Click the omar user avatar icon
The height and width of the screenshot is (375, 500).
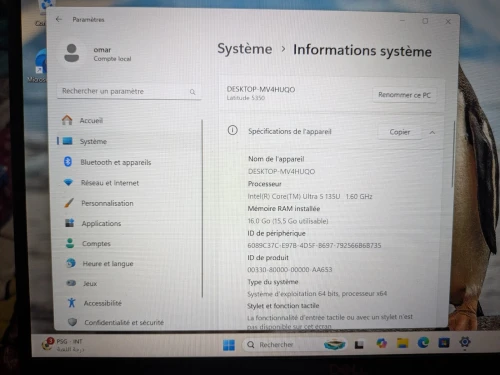[72, 53]
